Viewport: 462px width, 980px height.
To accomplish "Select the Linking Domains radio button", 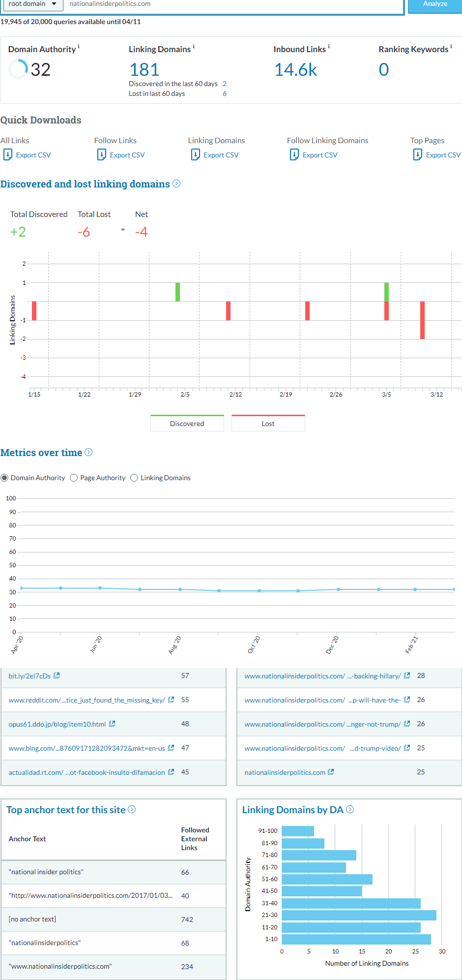I will pyautogui.click(x=134, y=478).
